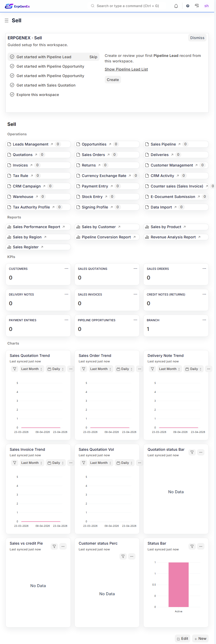Click the help question mark icon
The width and height of the screenshot is (216, 644).
(x=188, y=6)
